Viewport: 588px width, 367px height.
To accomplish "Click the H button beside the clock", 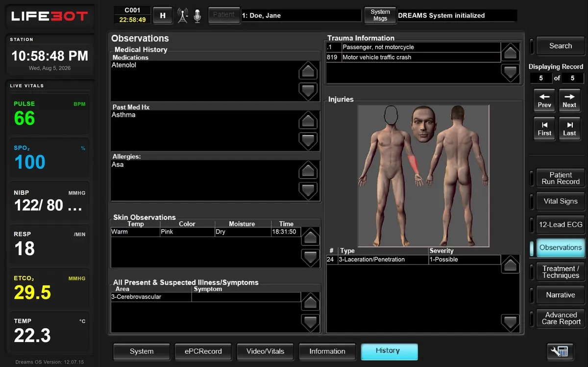I will [163, 15].
